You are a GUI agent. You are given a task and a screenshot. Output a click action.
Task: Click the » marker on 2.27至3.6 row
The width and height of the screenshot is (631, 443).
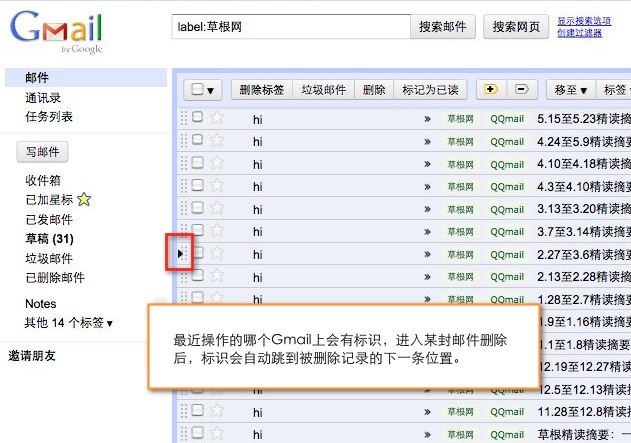point(427,254)
